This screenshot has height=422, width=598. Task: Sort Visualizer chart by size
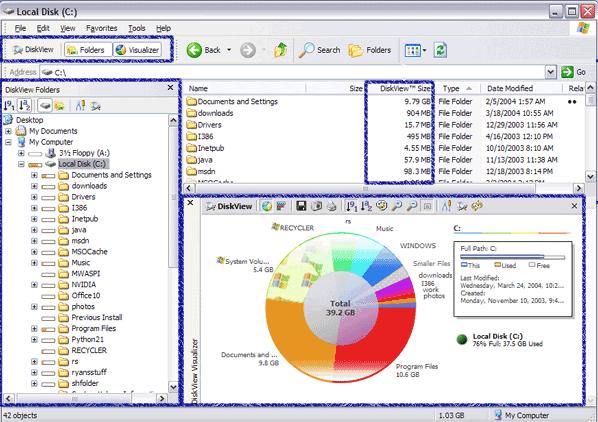tap(351, 206)
